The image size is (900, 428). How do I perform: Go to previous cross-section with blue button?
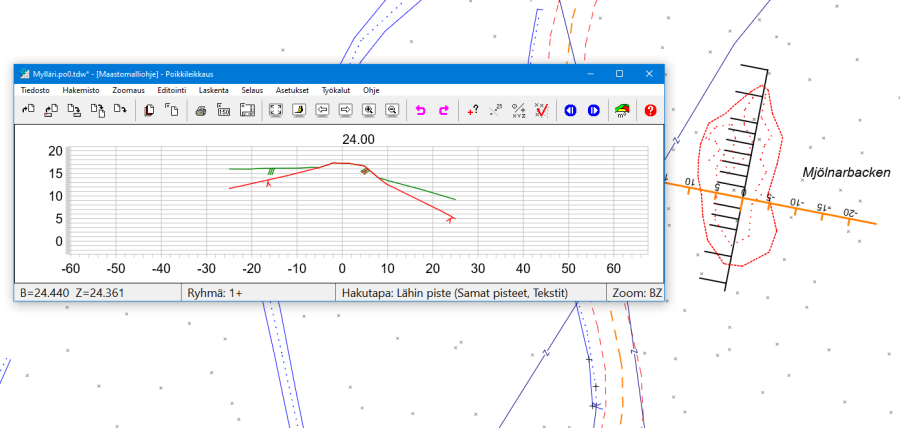(569, 110)
